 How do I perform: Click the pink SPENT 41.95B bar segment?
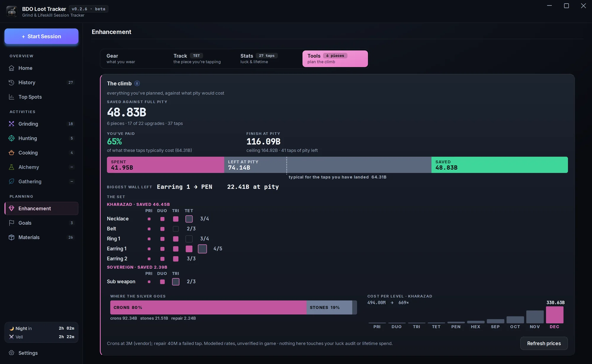(165, 165)
